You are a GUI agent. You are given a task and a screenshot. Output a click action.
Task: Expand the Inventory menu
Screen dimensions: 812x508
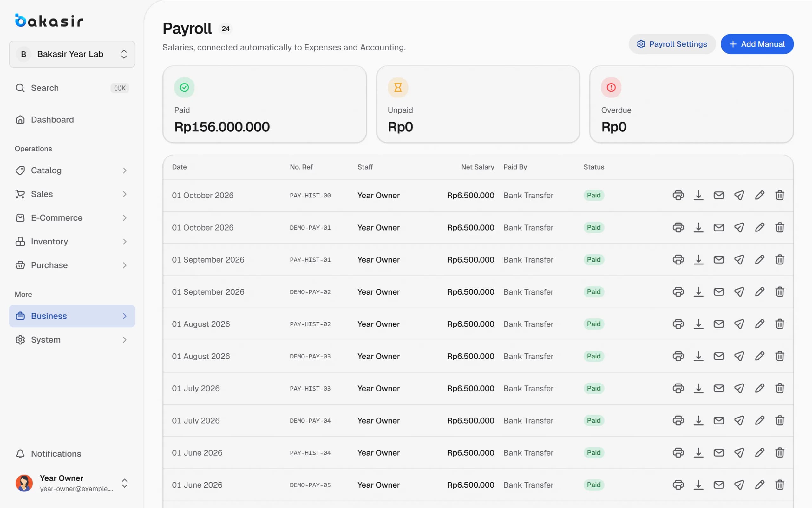(x=72, y=242)
